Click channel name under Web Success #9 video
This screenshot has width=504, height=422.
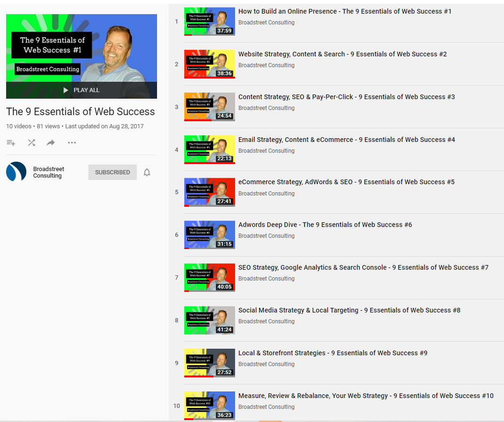click(x=266, y=364)
